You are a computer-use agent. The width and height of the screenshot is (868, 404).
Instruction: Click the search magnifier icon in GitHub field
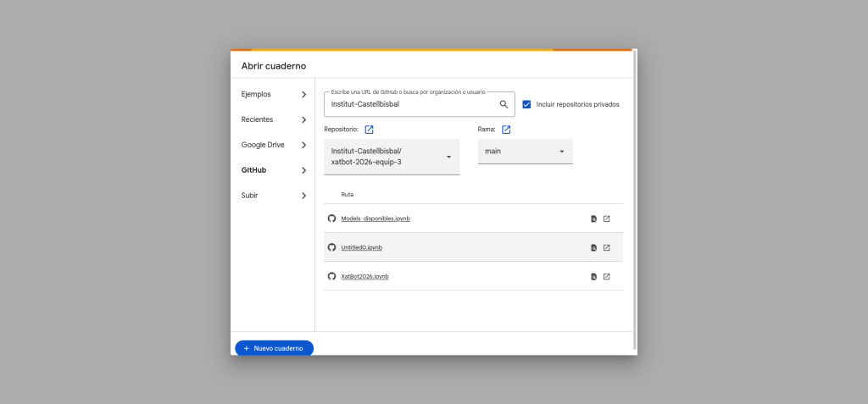[x=504, y=104]
